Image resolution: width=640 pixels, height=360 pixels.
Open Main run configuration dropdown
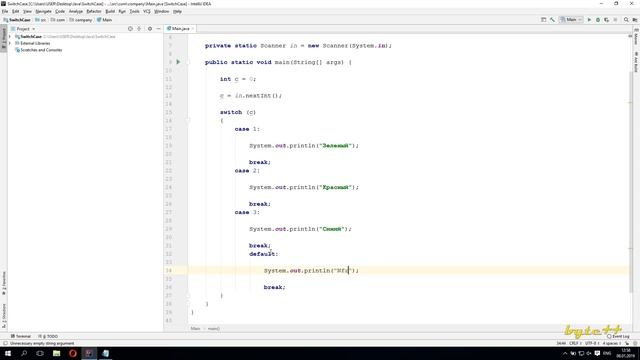(571, 20)
